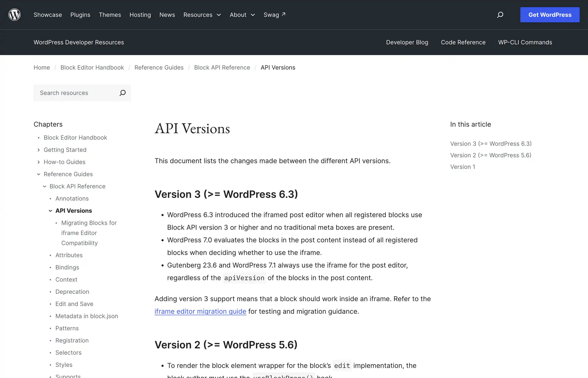Expand the Resources menu chevron

[x=219, y=15]
